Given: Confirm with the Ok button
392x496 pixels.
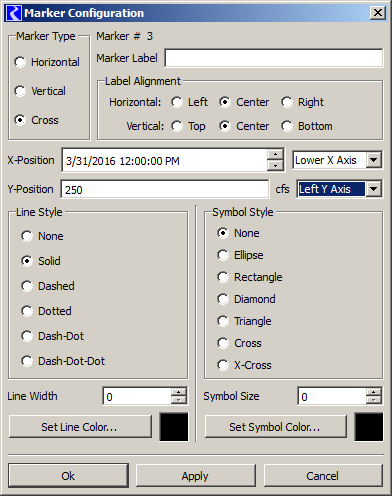Looking at the screenshot, I should click(x=68, y=476).
